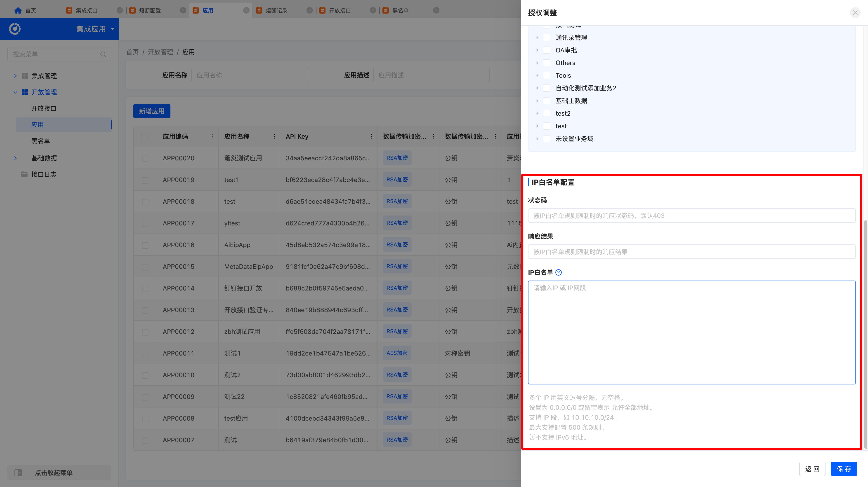Image resolution: width=868 pixels, height=487 pixels.
Task: Check the OA审批 checkbox
Action: [547, 50]
